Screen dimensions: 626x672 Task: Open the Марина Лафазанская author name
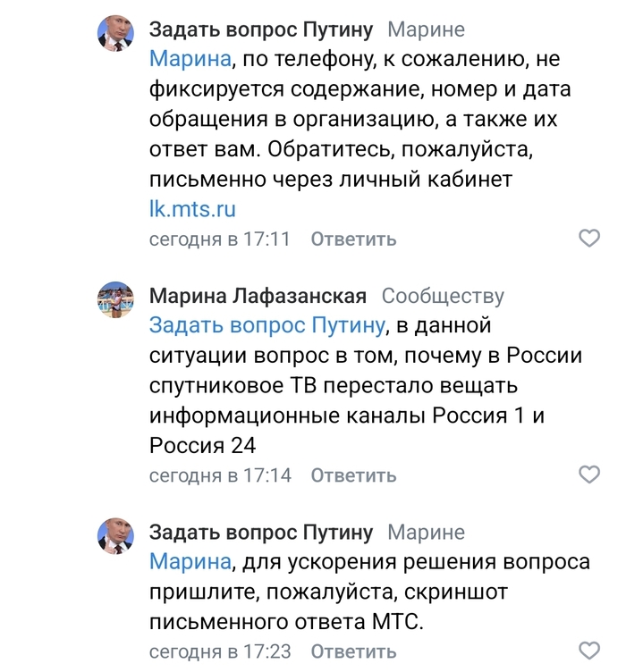(x=258, y=297)
